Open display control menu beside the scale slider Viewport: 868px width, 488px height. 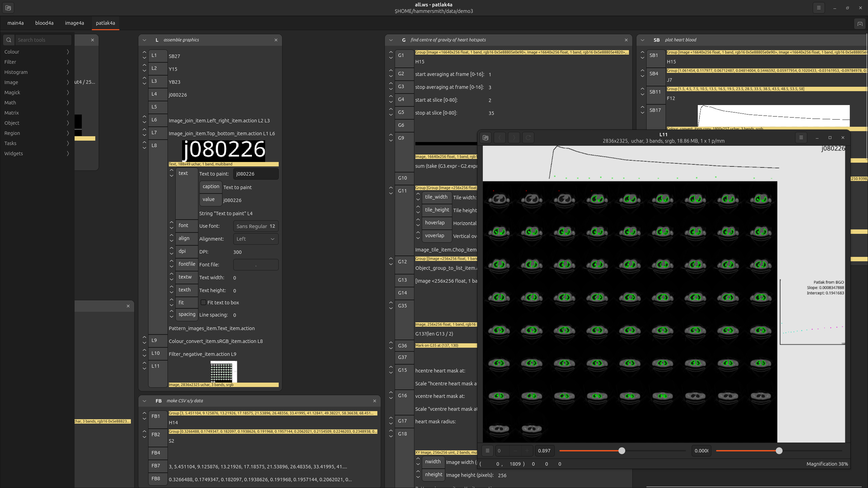(x=487, y=451)
